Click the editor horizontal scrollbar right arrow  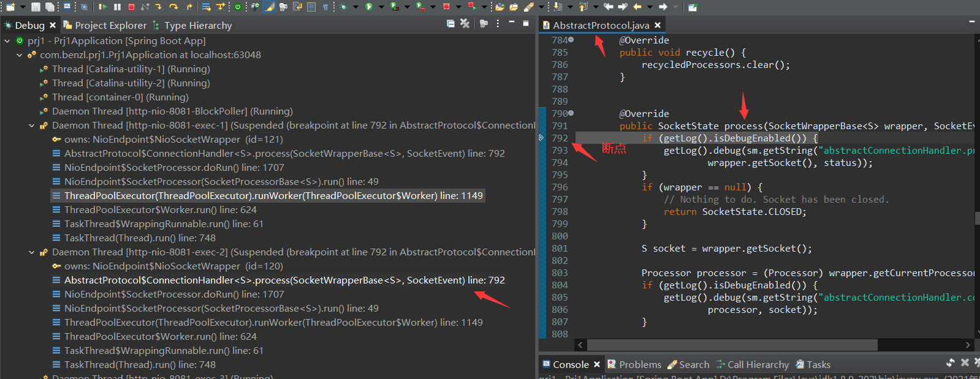tap(968, 345)
